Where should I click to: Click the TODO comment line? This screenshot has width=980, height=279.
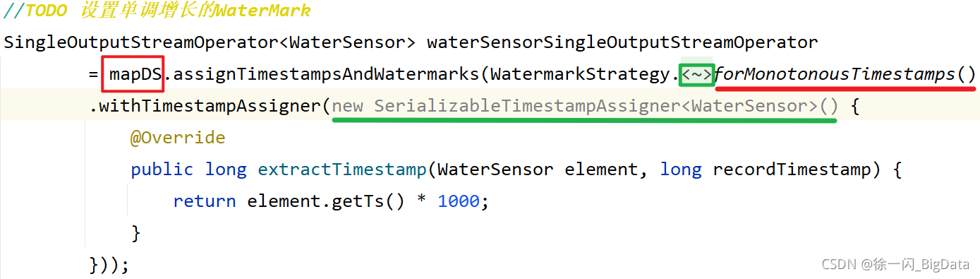[x=157, y=11]
